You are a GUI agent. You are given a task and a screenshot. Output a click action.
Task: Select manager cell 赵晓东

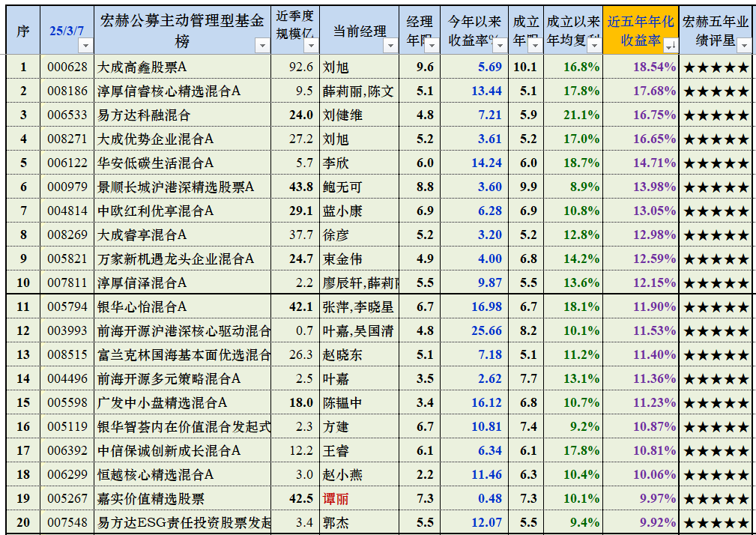(342, 354)
